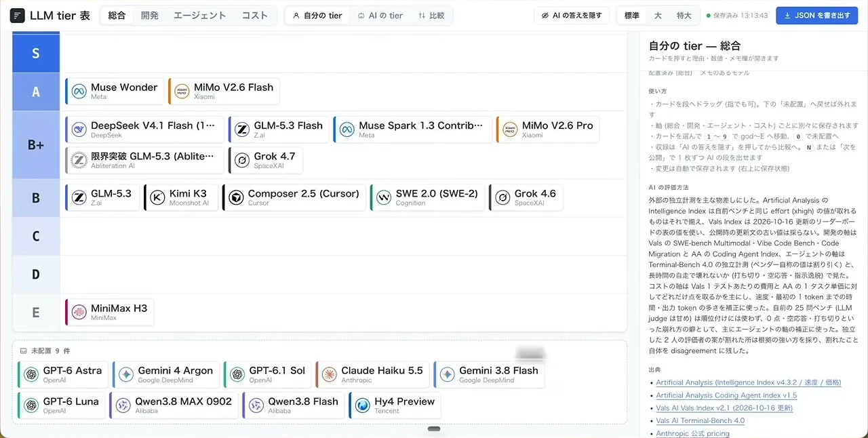The height and width of the screenshot is (438, 868).
Task: Open the 開発 tab
Action: pyautogui.click(x=150, y=16)
